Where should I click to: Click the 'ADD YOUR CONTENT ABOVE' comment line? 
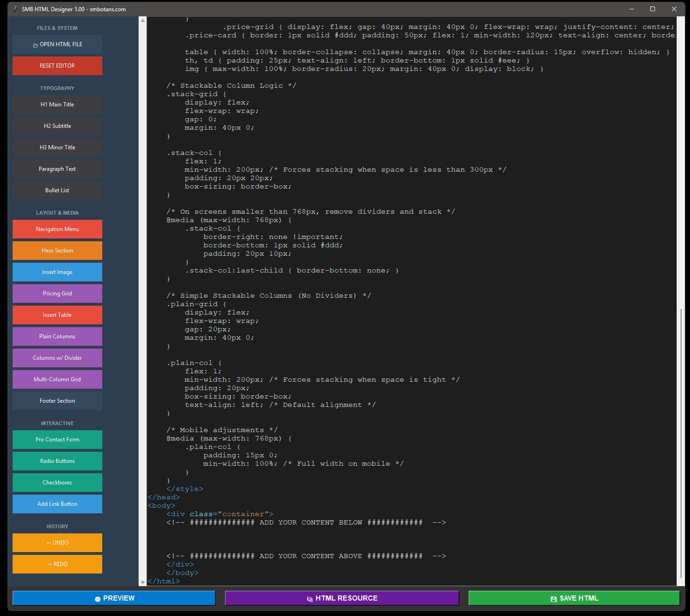tap(306, 556)
